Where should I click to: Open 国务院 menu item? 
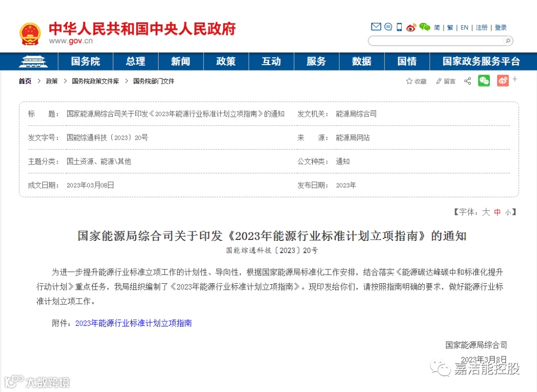click(86, 62)
